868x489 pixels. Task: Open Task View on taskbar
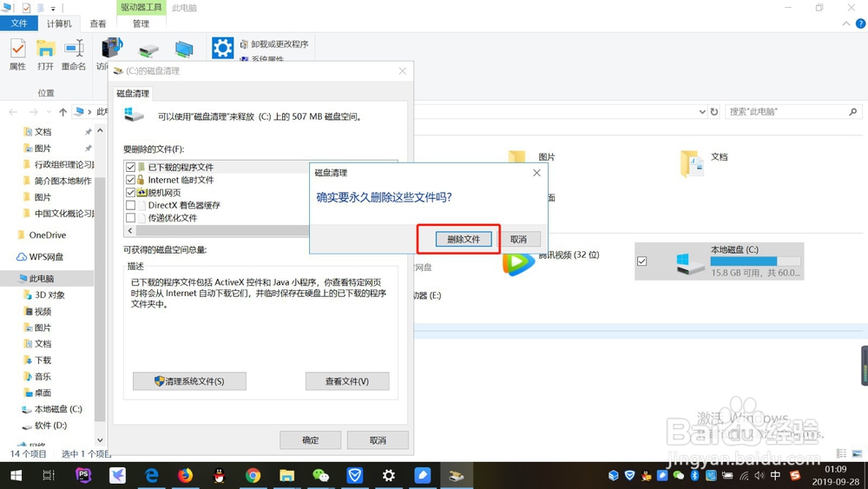pyautogui.click(x=49, y=475)
